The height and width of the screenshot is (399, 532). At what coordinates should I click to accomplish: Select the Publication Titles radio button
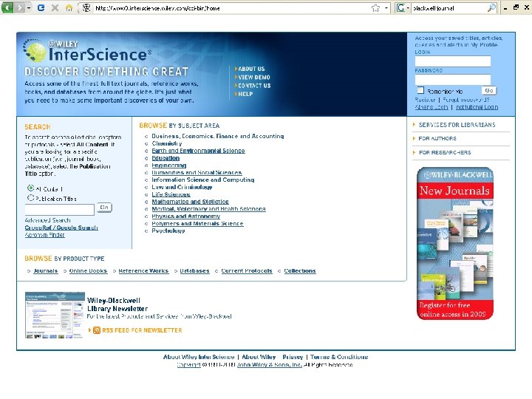(30, 198)
